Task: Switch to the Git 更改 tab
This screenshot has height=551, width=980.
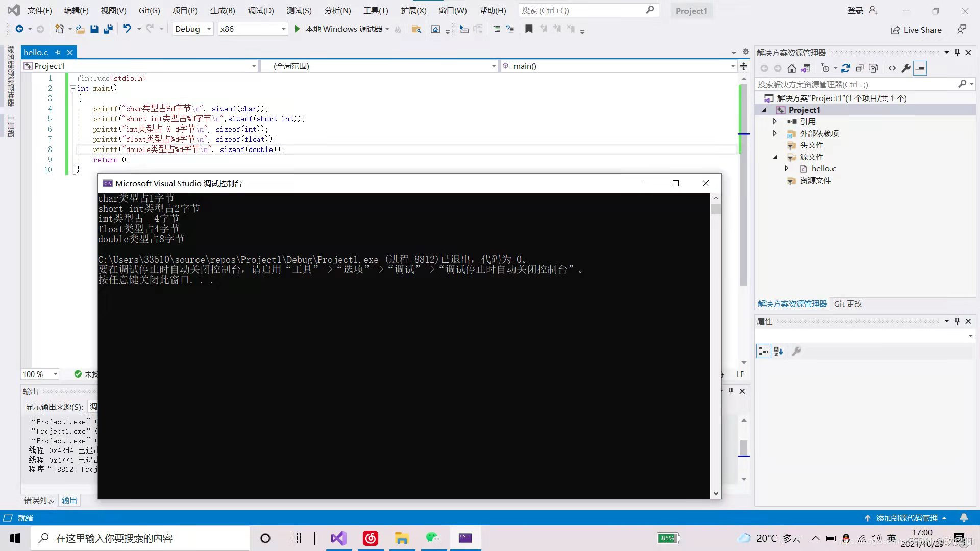Action: [848, 304]
